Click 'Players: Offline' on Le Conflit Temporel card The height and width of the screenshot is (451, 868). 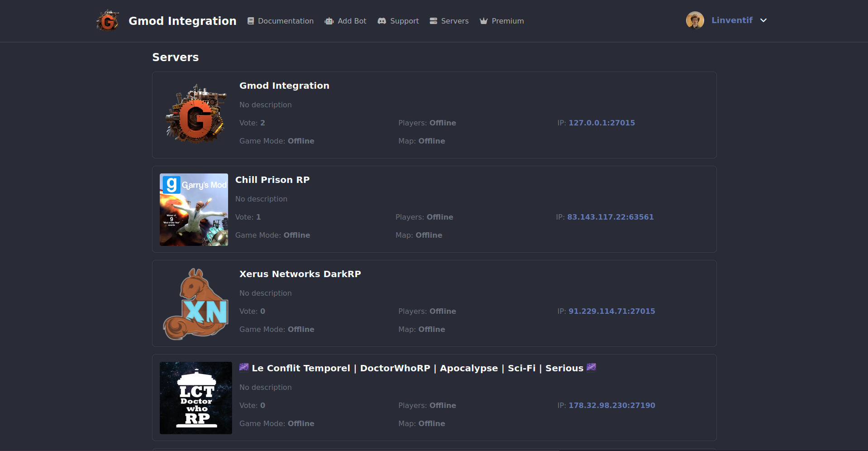(x=427, y=405)
